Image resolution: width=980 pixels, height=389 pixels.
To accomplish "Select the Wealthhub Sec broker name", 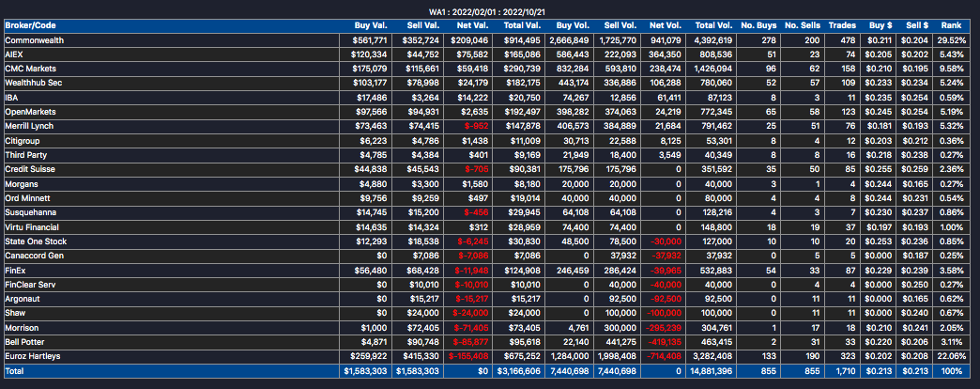I will [33, 84].
